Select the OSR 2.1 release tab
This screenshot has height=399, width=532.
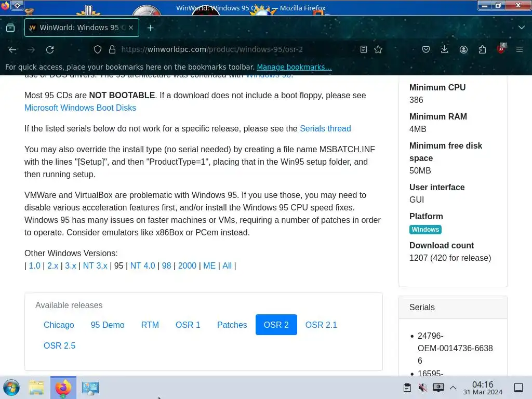tap(321, 325)
